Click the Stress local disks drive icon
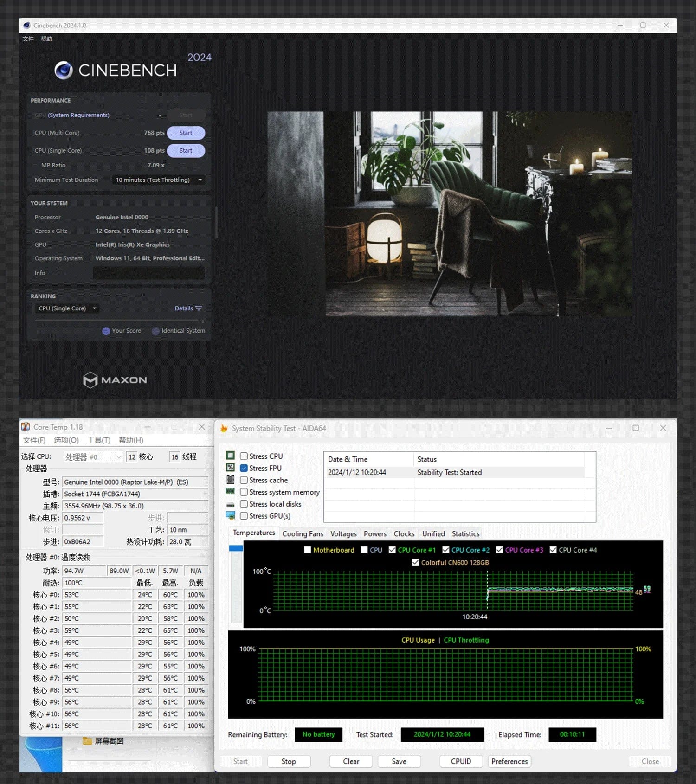Image resolution: width=696 pixels, height=784 pixels. pos(230,504)
